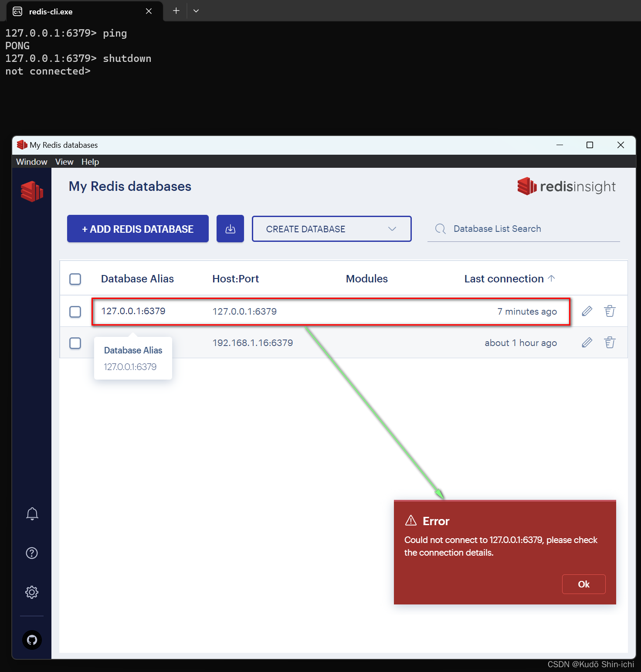The image size is (641, 672).
Task: Dismiss the error with the Ok button
Action: 583,584
